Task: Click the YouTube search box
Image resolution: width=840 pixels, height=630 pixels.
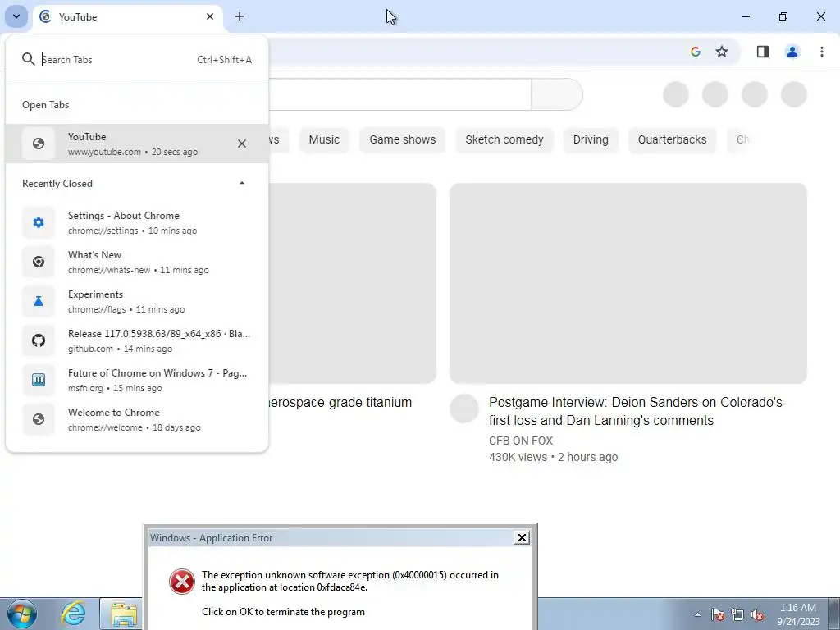Action: point(399,94)
